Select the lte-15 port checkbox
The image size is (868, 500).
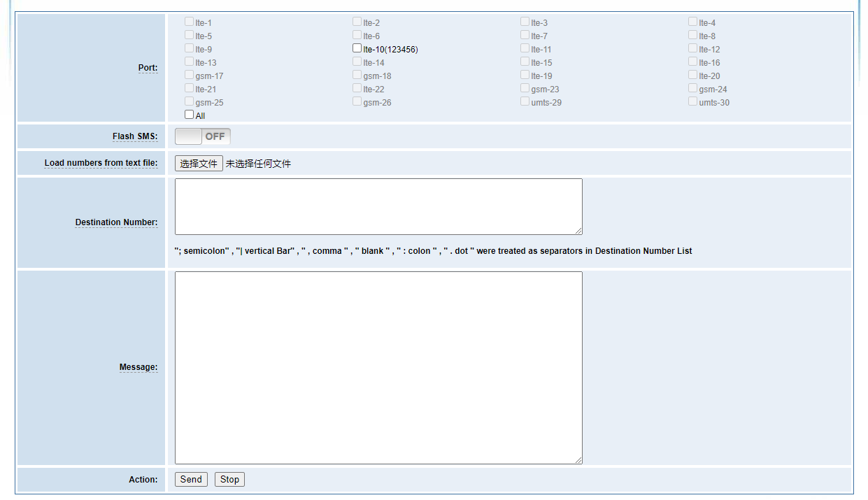(525, 62)
